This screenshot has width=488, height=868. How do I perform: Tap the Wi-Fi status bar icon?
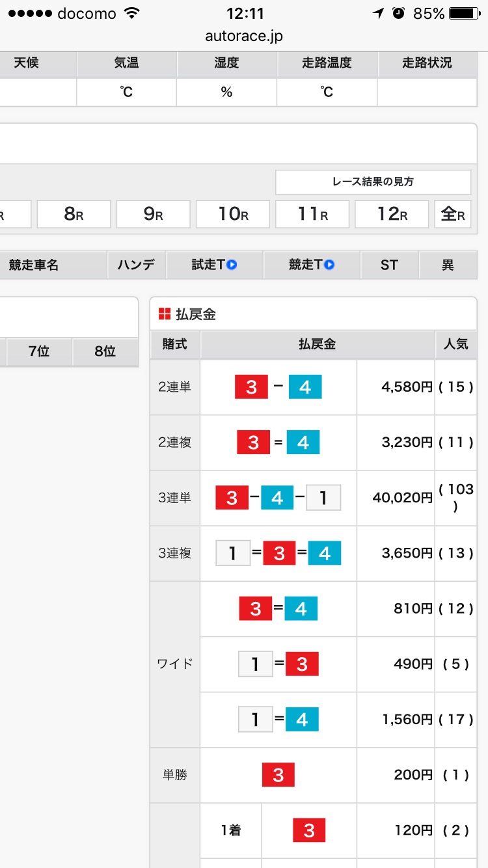133,14
